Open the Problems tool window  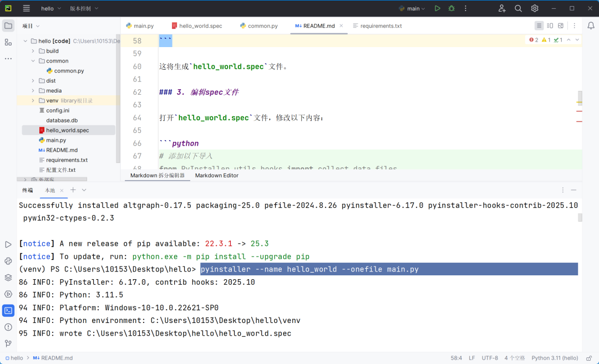tap(8, 327)
